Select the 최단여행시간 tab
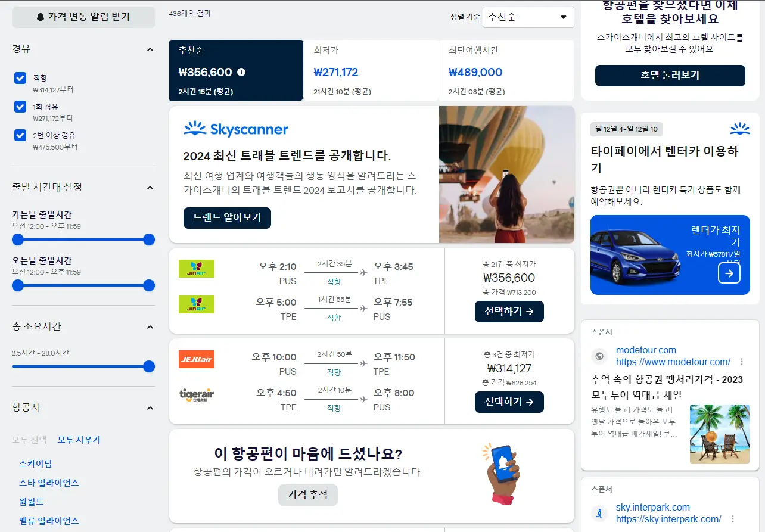 click(506, 69)
